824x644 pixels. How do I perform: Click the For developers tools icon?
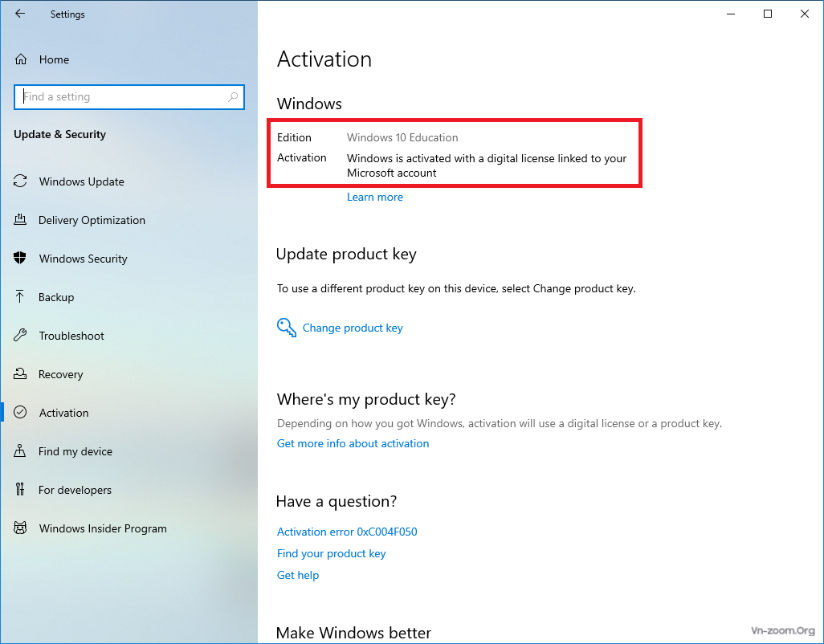pyautogui.click(x=20, y=489)
